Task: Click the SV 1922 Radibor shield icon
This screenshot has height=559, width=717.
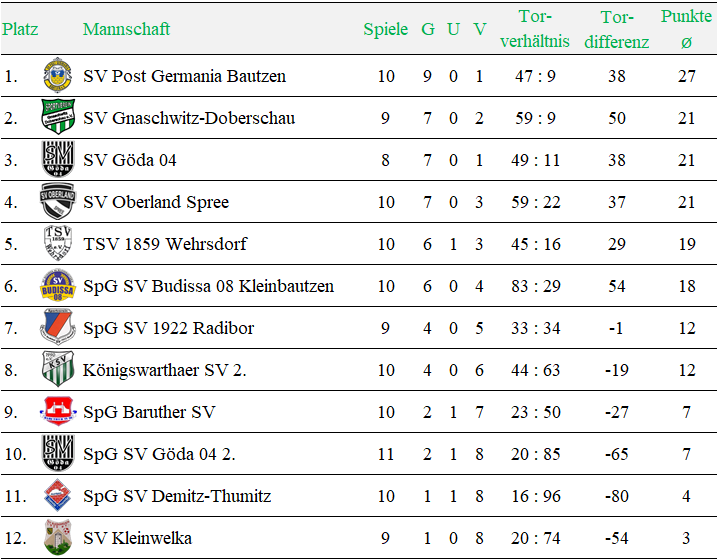Action: [58, 327]
